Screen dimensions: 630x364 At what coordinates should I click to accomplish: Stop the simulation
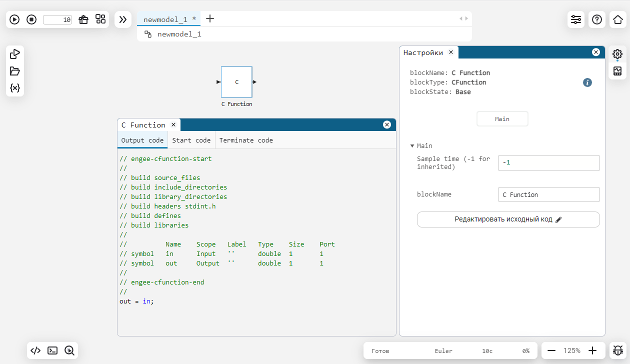[31, 19]
